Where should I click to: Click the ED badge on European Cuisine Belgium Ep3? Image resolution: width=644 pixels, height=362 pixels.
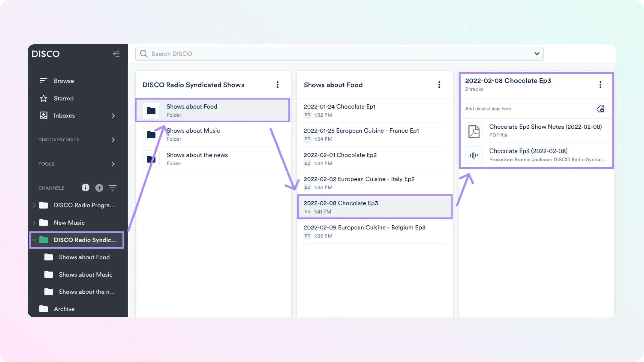point(307,236)
